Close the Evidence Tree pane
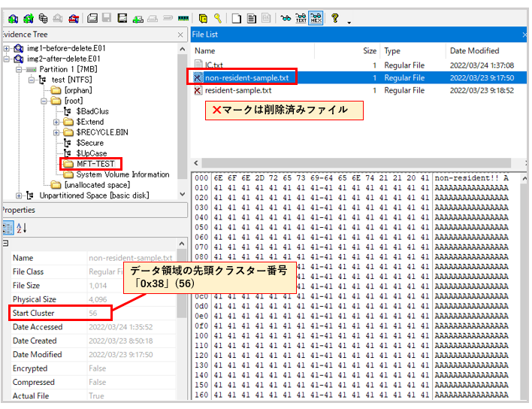Viewport: 532px width, 409px height. 180,35
